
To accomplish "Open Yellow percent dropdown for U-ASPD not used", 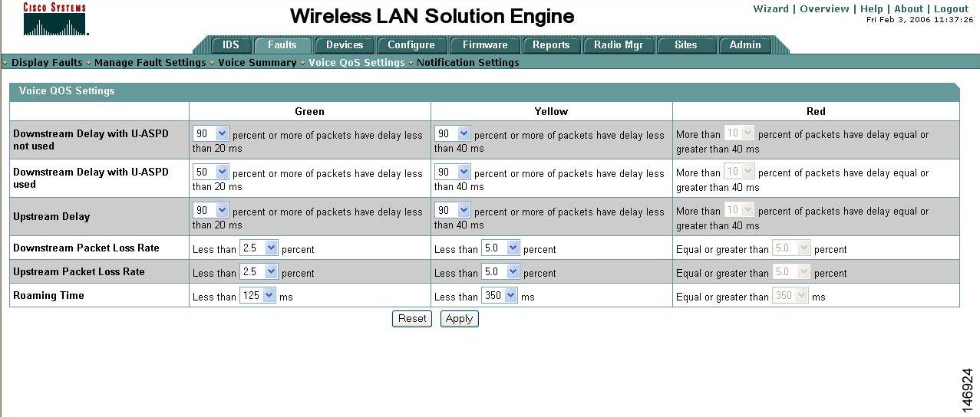I will 453,133.
